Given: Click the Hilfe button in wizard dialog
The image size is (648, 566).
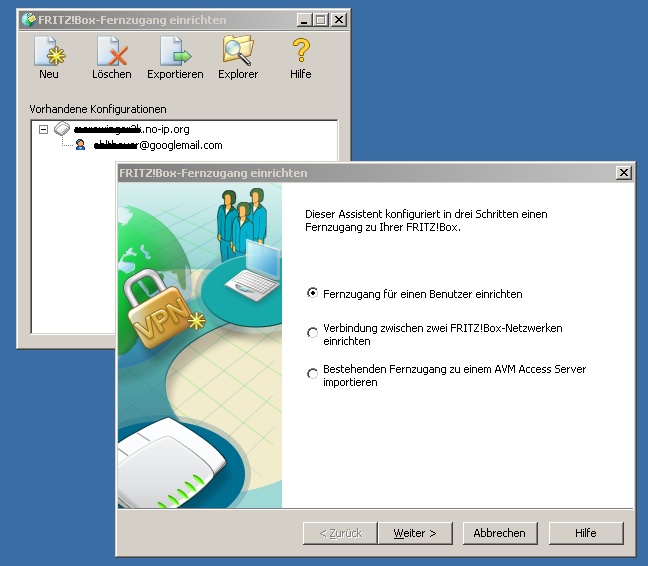Looking at the screenshot, I should (586, 533).
